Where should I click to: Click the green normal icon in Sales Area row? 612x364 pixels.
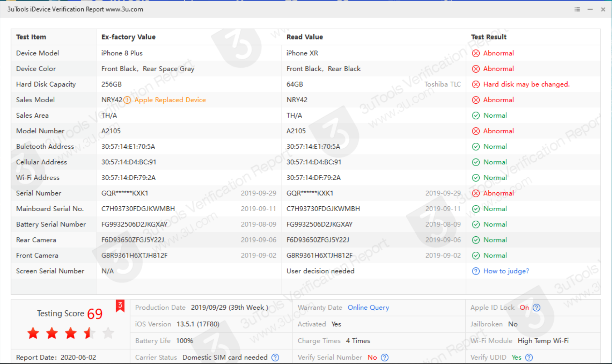[x=476, y=115]
